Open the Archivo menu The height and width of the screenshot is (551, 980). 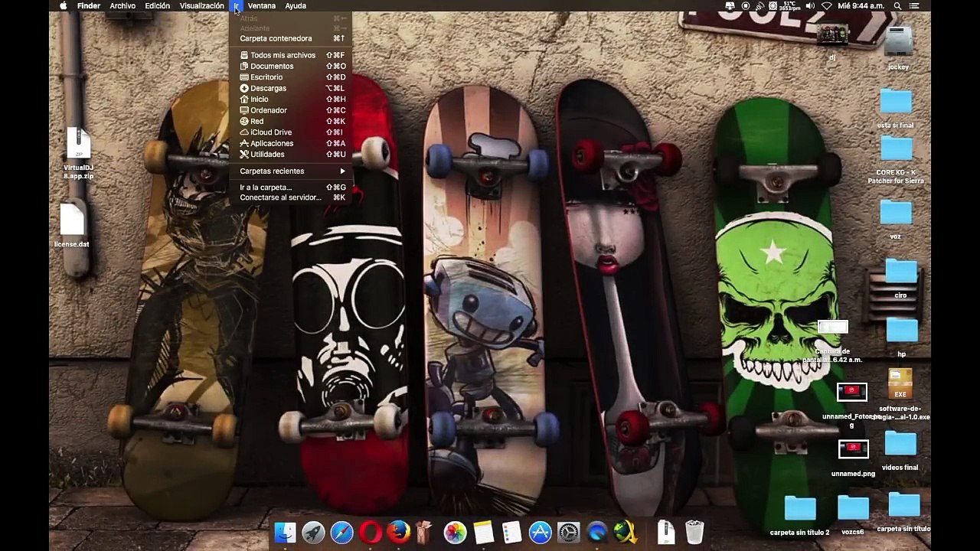coord(122,5)
